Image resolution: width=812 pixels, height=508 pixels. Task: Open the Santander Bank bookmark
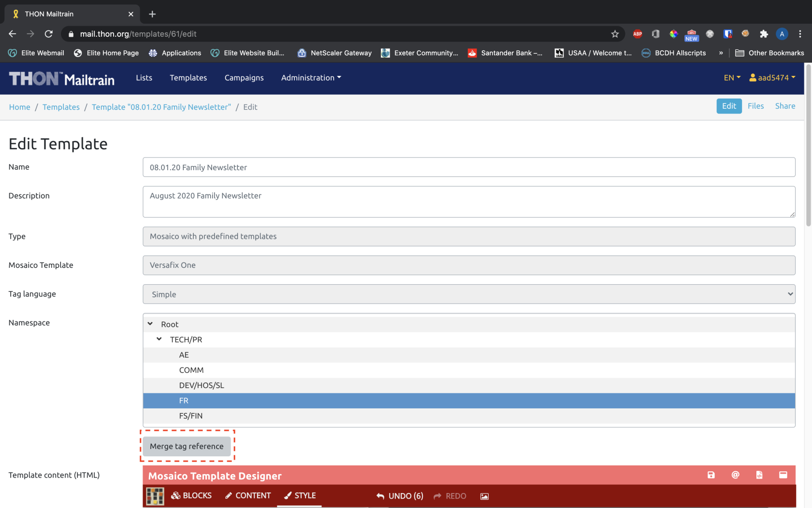[x=505, y=53]
